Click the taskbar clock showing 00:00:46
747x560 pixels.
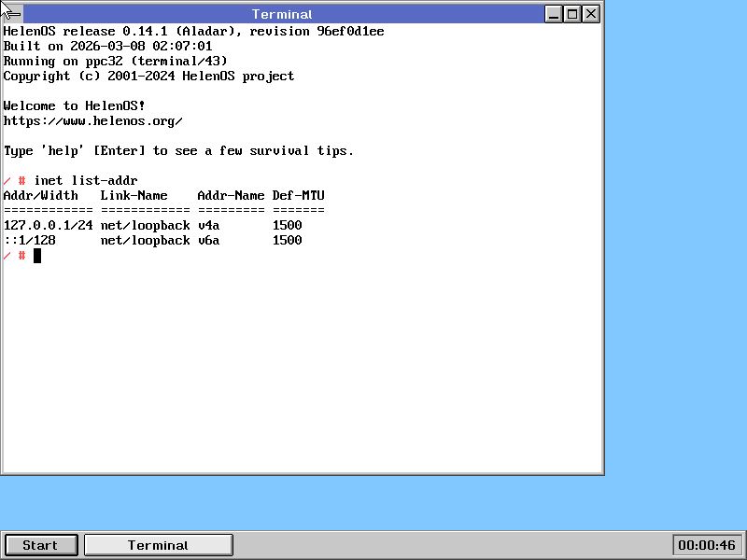[706, 545]
